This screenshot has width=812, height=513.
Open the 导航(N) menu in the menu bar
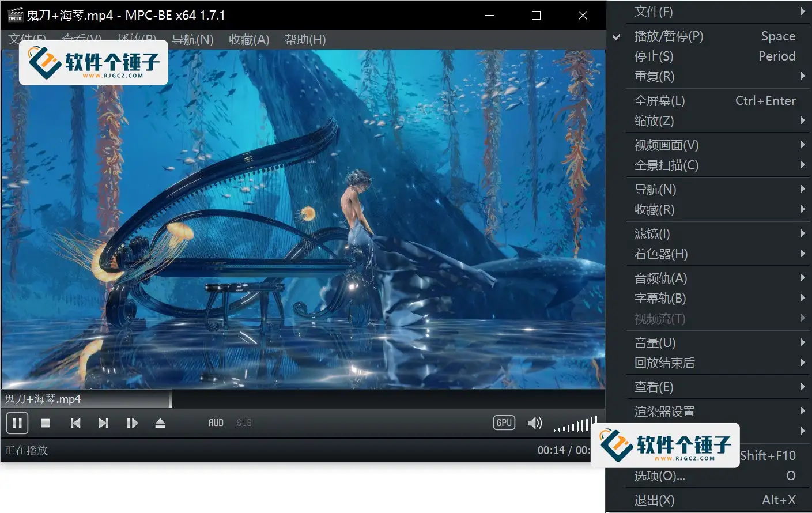click(192, 40)
